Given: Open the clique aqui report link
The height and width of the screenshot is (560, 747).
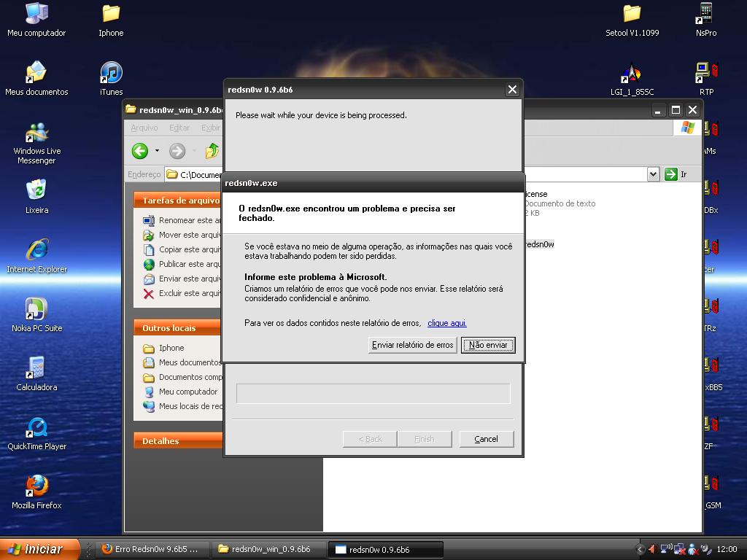Looking at the screenshot, I should 447,323.
